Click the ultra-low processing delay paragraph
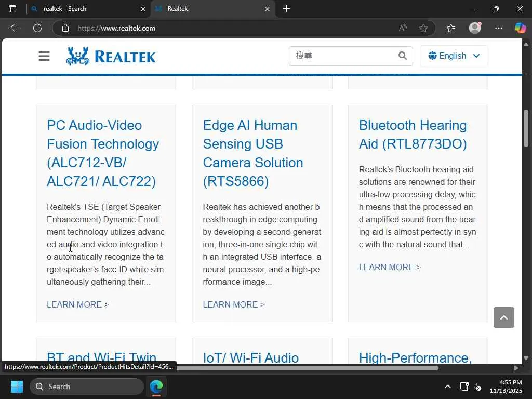This screenshot has width=532, height=399. coord(418,207)
